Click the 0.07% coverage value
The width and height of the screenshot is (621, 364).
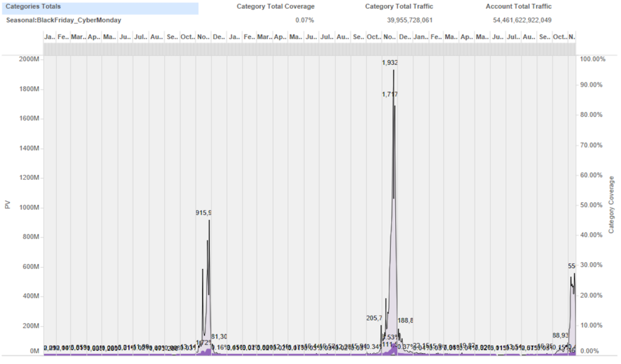tap(304, 20)
